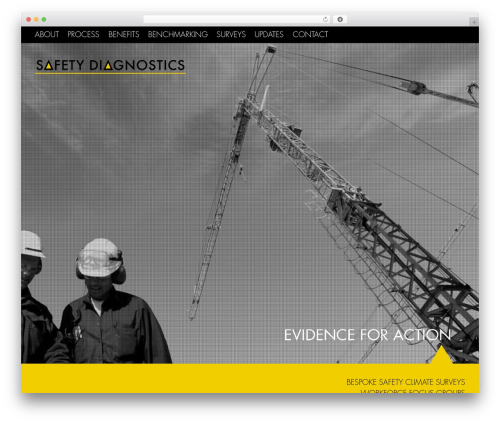Click the green maximize window dot
The width and height of the screenshot is (500, 423).
(x=44, y=20)
